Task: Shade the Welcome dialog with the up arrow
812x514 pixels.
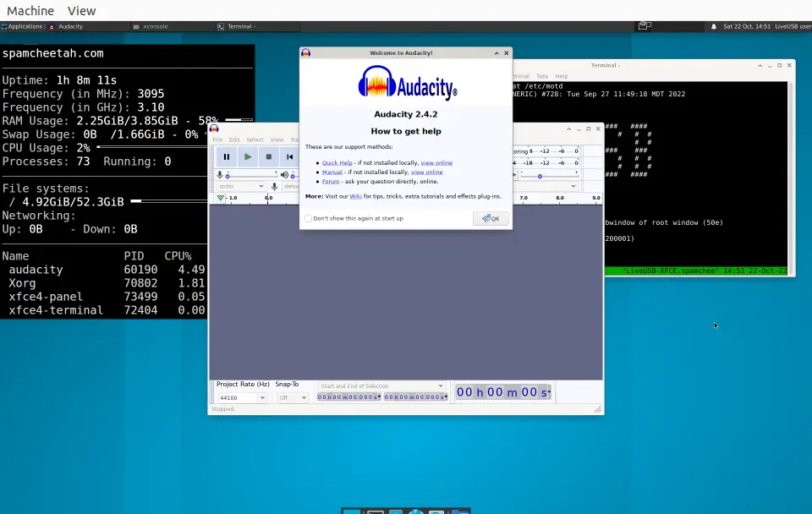Action: click(x=497, y=52)
